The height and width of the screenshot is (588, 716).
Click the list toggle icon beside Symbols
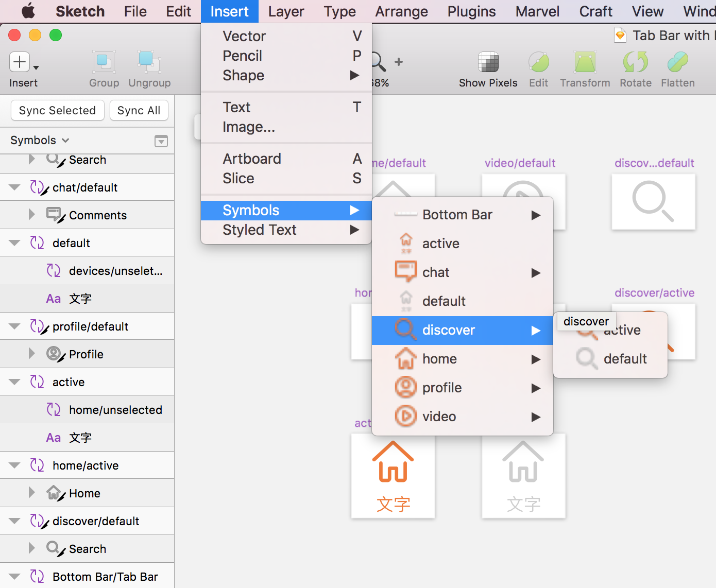pos(161,141)
